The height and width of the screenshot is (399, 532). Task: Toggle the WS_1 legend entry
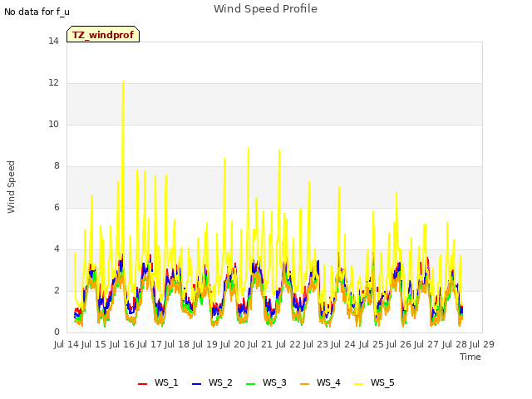158,382
